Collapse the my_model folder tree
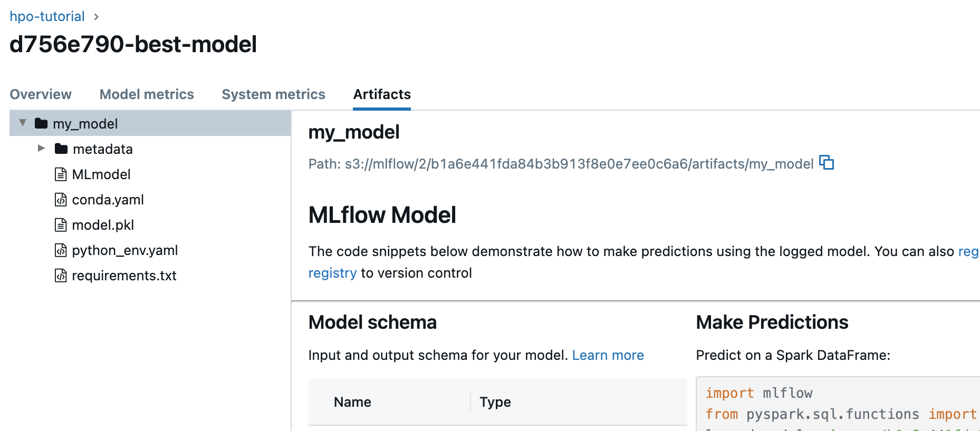 click(x=23, y=123)
